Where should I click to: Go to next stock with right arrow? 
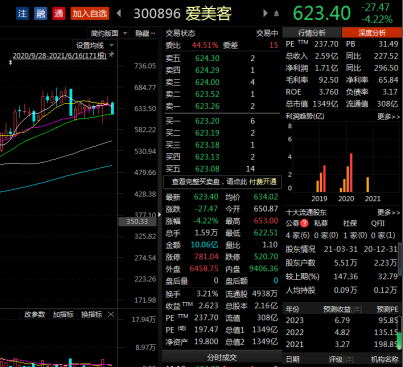(x=265, y=13)
